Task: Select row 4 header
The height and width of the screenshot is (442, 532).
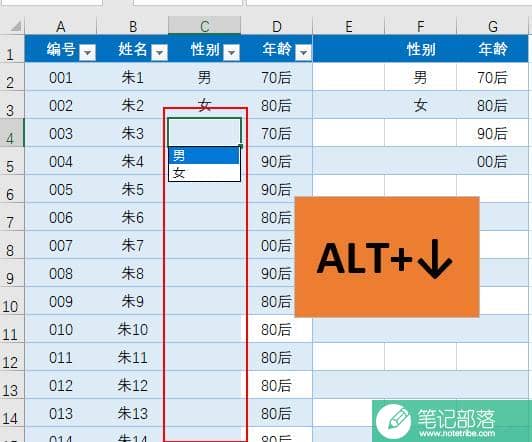Action: click(12, 133)
